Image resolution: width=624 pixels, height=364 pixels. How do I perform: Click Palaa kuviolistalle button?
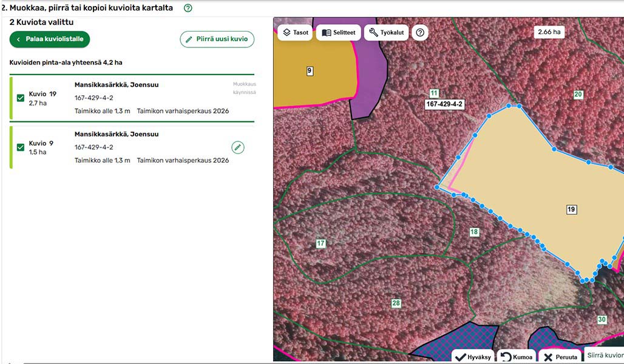click(50, 39)
